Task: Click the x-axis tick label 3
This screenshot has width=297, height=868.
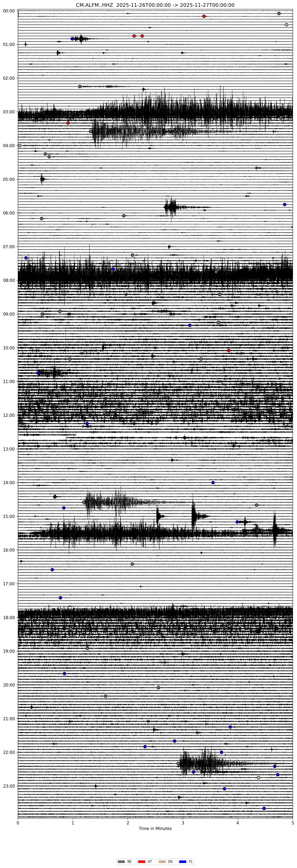Action: tap(183, 822)
